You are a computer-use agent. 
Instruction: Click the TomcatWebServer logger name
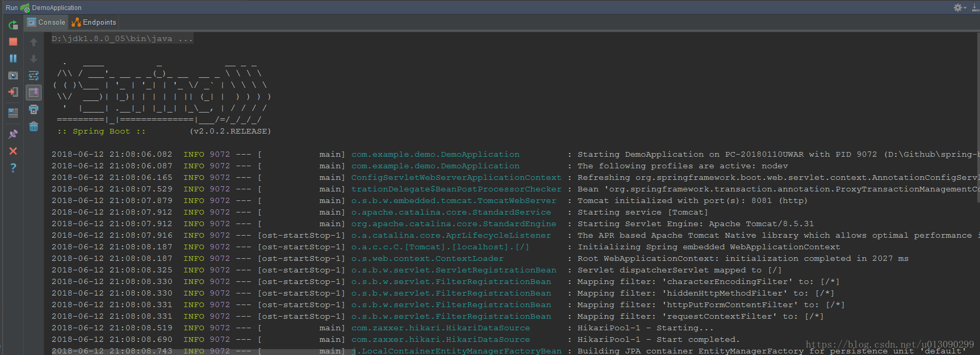453,200
